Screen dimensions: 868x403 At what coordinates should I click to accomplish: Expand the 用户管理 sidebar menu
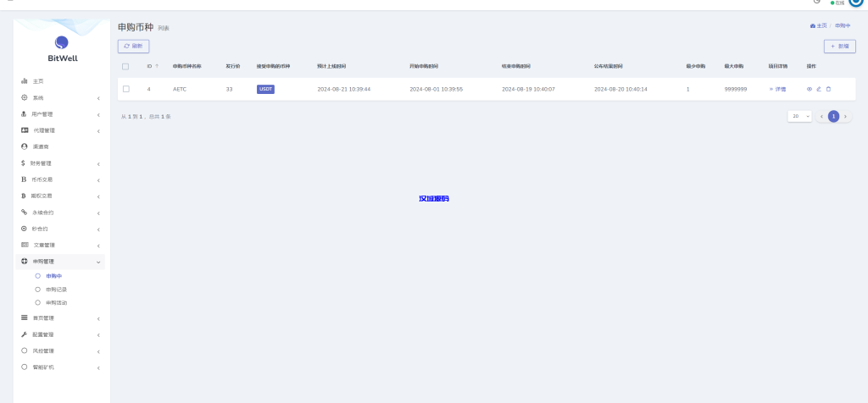[61, 114]
